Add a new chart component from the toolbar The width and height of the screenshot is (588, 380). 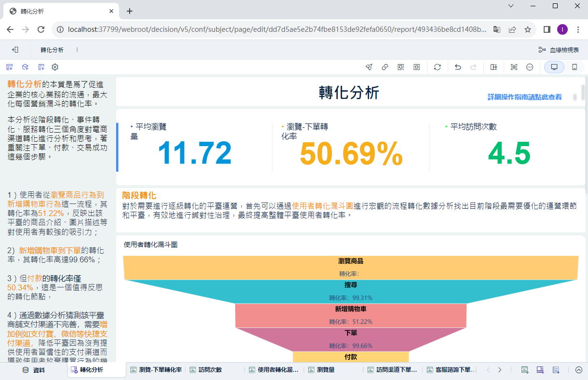pyautogui.click(x=9, y=67)
